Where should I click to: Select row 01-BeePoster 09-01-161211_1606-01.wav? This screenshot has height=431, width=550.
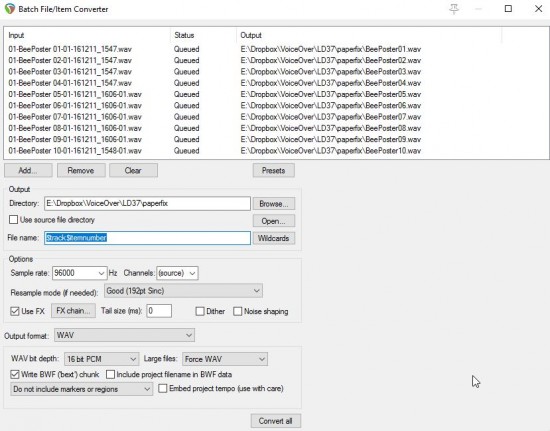tap(75, 139)
